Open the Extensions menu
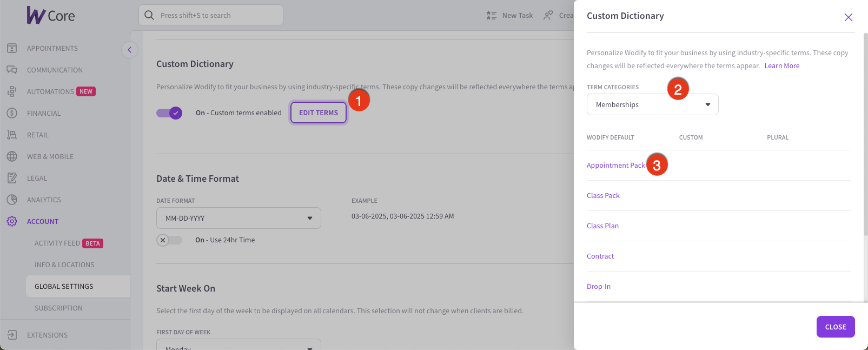868x350 pixels. [x=48, y=335]
